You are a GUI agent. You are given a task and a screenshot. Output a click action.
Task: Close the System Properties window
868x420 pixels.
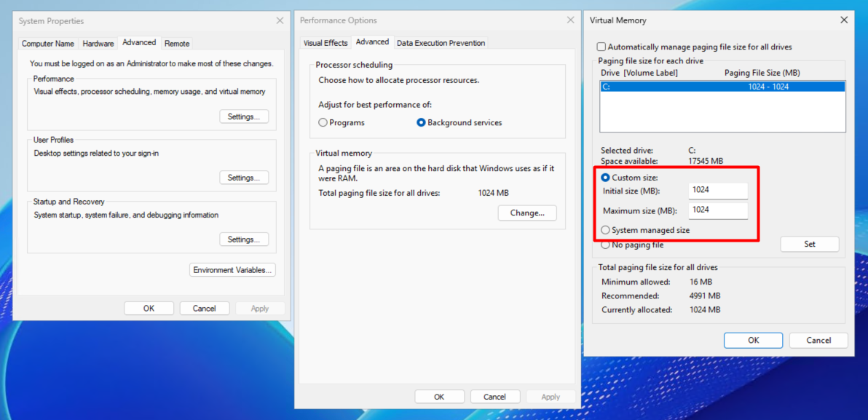pos(280,20)
